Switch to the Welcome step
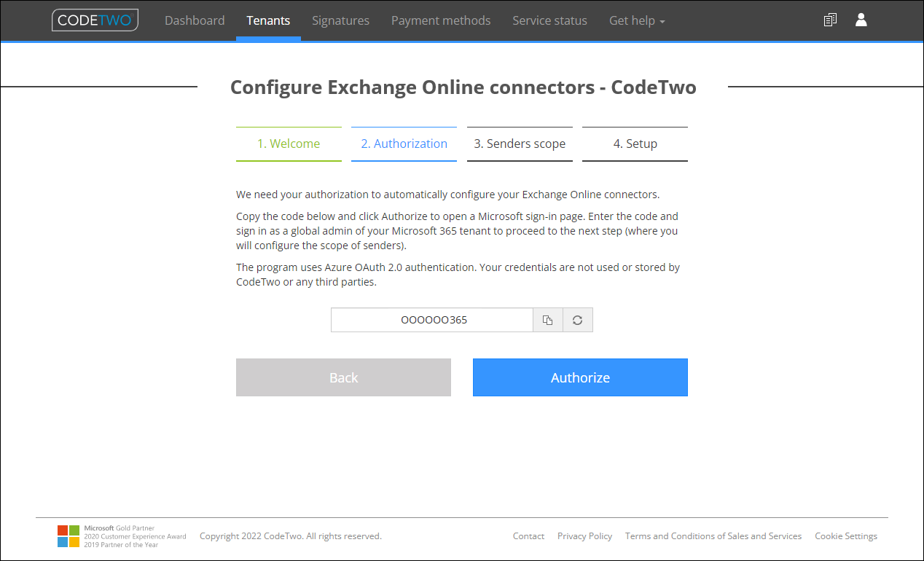The width and height of the screenshot is (924, 561). (289, 144)
